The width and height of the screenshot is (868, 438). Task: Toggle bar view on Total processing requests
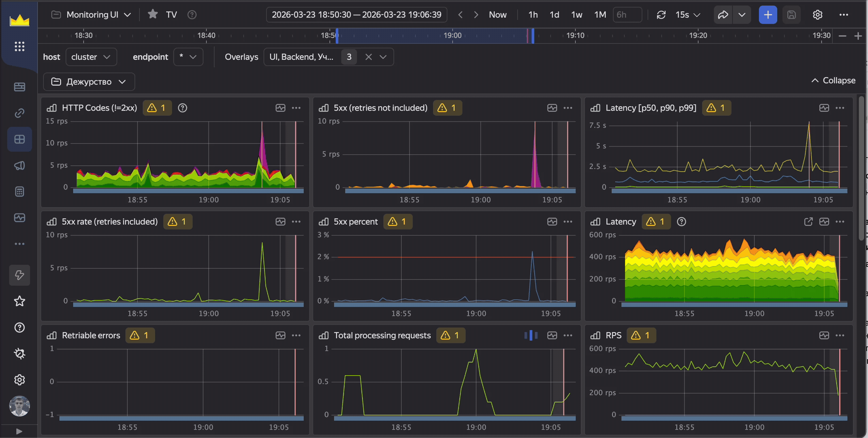pyautogui.click(x=531, y=335)
